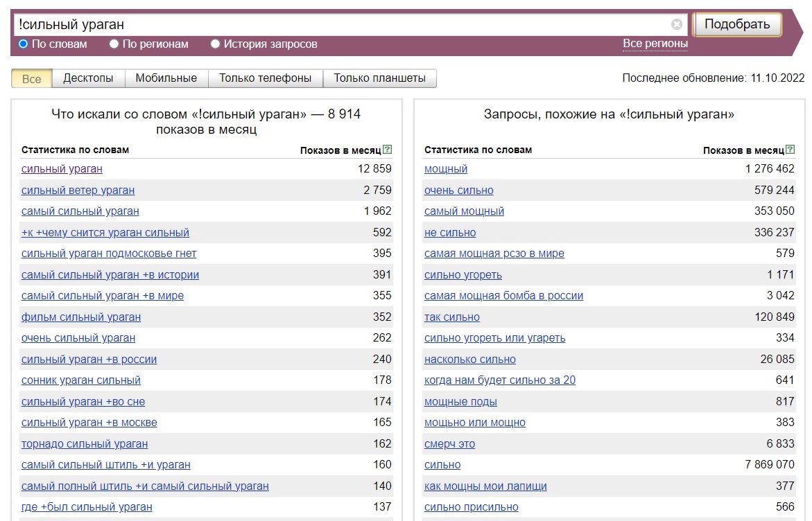Select the 'По словам' radio button
The image size is (812, 521).
[x=24, y=44]
